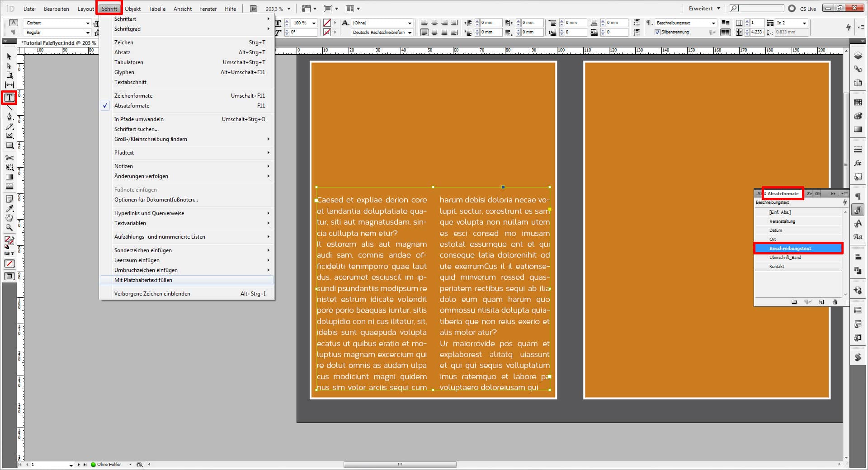Apply the Überschrift_Band paragraph style
The width and height of the screenshot is (868, 470).
(785, 258)
